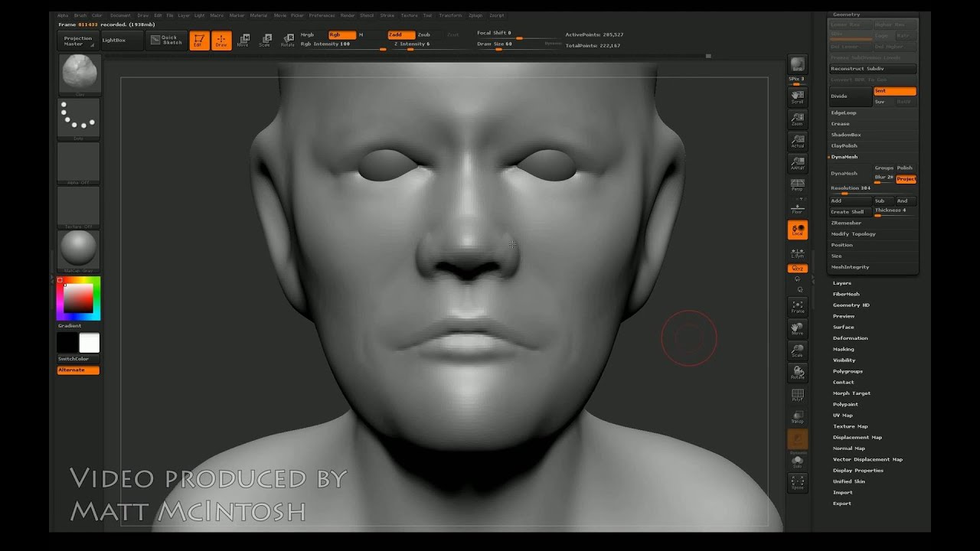Toggle the Smt option beside Divide

click(x=895, y=91)
